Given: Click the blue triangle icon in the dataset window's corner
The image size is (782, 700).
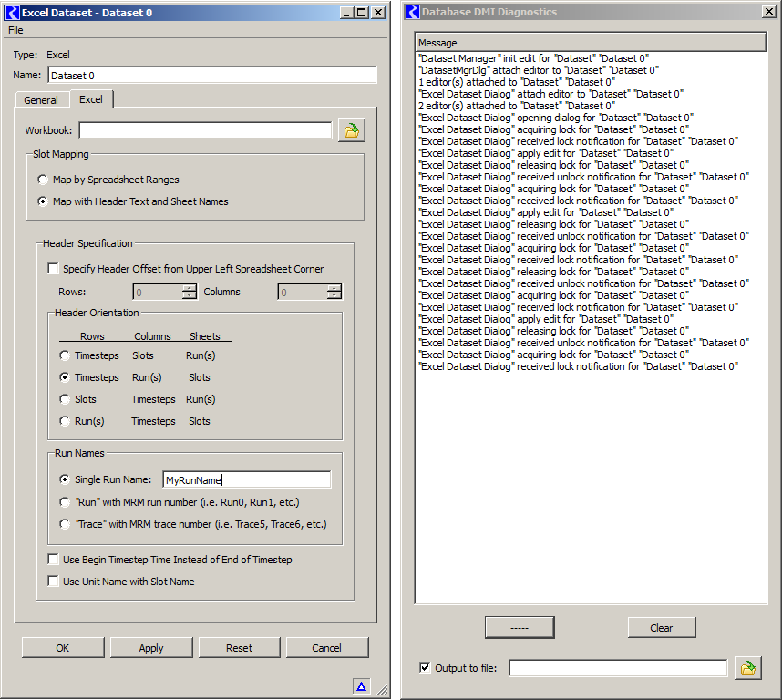Looking at the screenshot, I should pyautogui.click(x=361, y=686).
